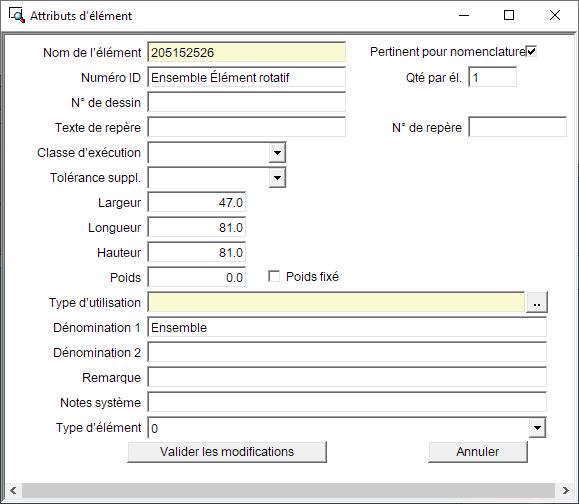Uncheck Pertinent pour nomenclature checkbox
This screenshot has width=579, height=504.
click(531, 51)
